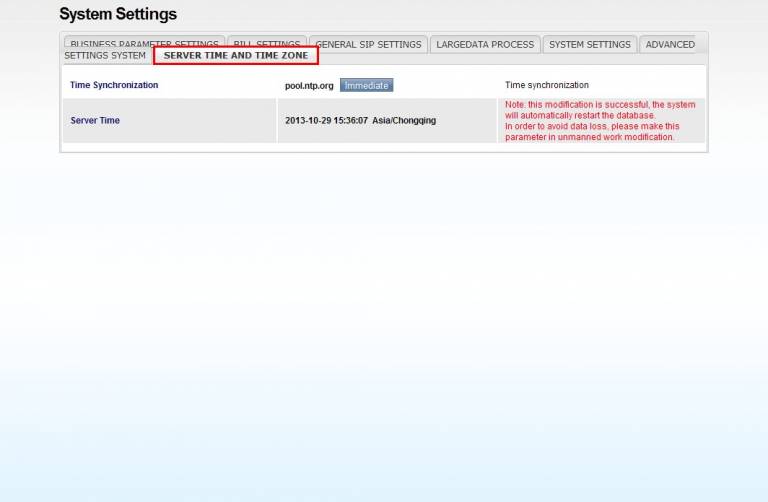Click the pool.ntp.org server address

click(x=309, y=86)
